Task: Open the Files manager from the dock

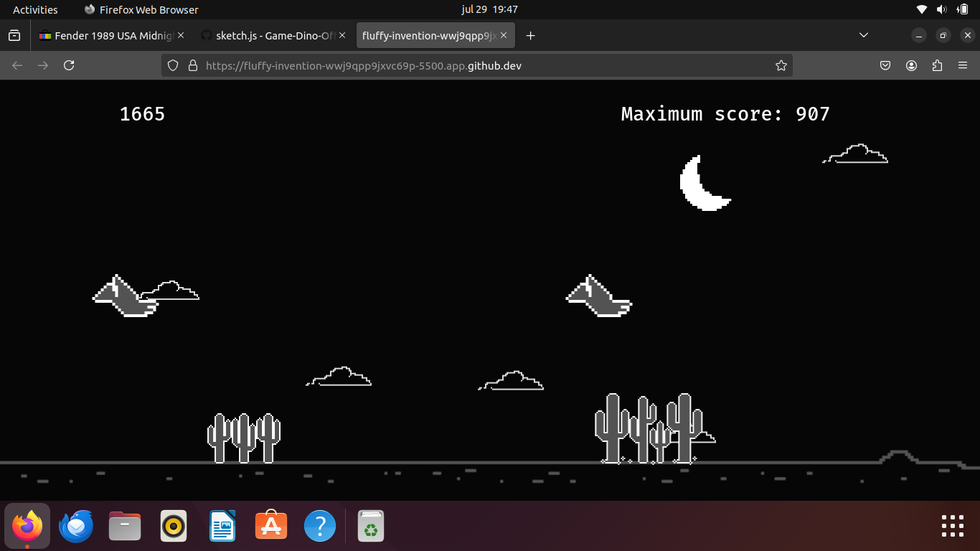Action: click(125, 526)
